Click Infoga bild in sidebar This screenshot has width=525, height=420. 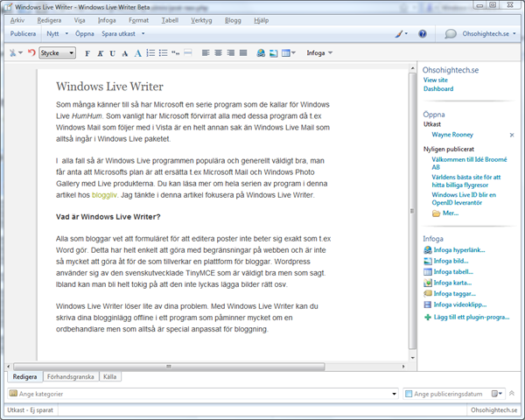pos(446,261)
